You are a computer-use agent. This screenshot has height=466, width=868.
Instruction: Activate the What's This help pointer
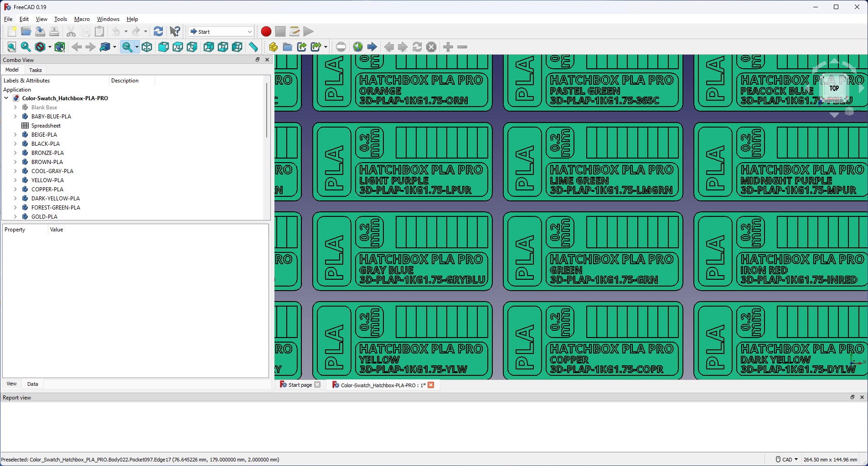pos(175,31)
